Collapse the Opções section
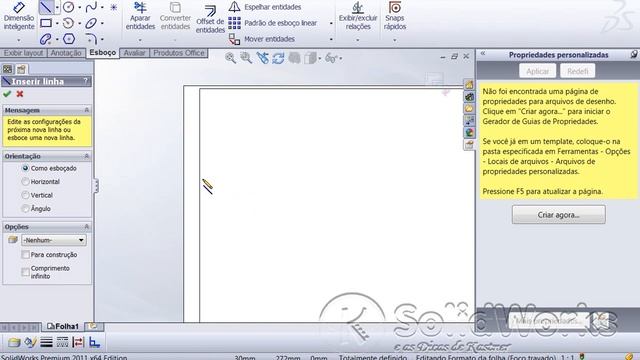Screen dimensions: 640x360 (87, 227)
